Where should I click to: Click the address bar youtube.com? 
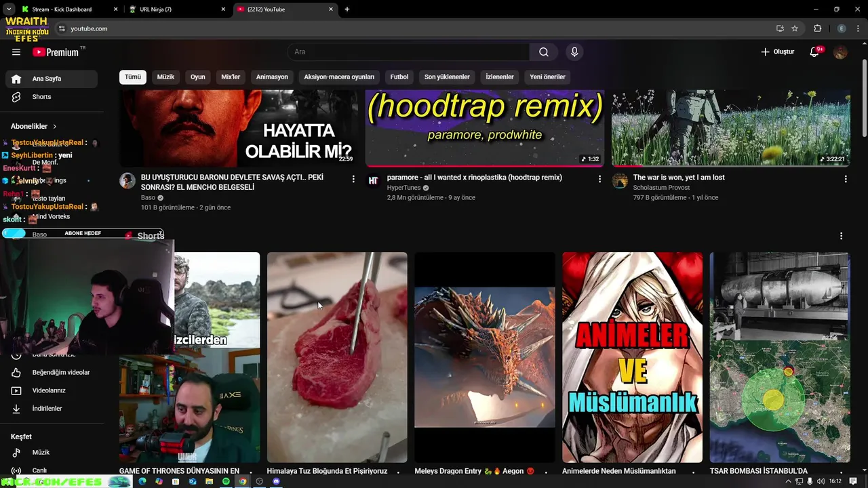coord(89,28)
